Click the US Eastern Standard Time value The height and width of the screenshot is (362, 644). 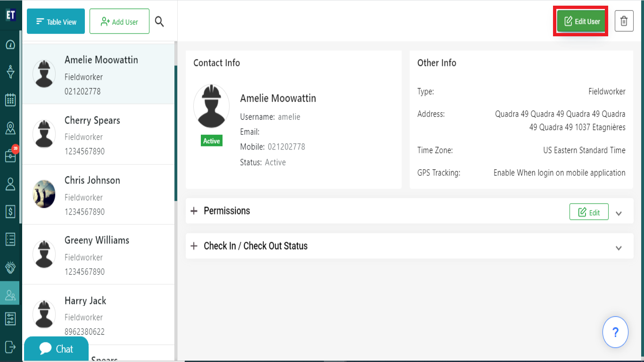(584, 150)
